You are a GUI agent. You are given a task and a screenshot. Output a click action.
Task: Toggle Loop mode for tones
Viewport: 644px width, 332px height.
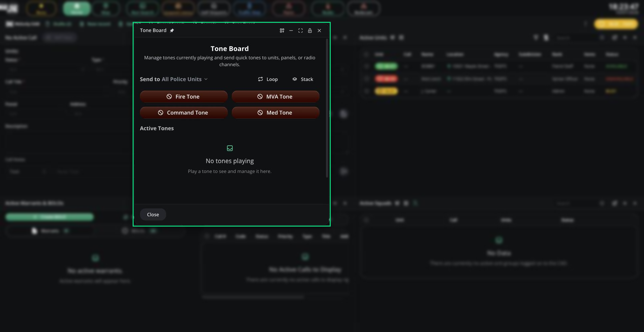(268, 79)
